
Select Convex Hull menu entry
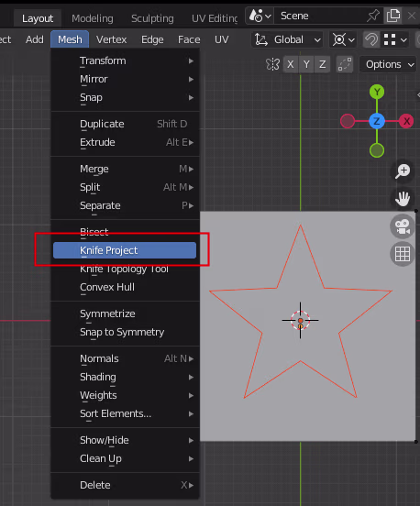(125, 287)
